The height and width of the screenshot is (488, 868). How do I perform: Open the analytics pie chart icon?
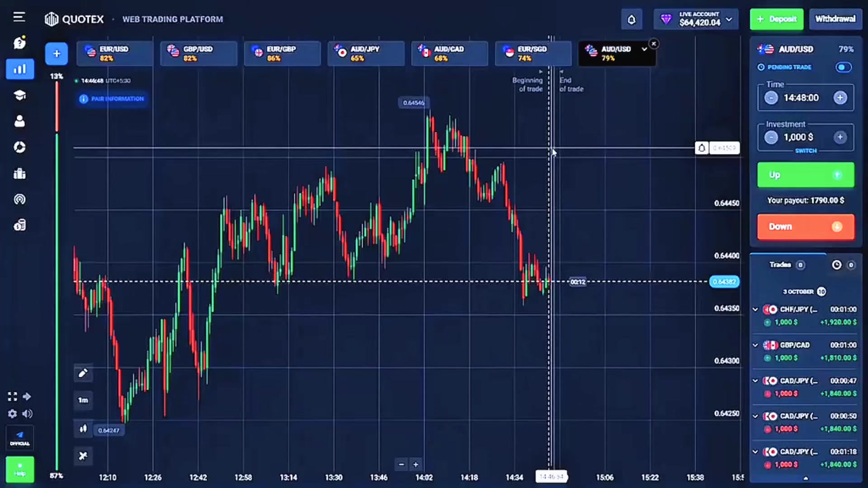click(x=19, y=147)
